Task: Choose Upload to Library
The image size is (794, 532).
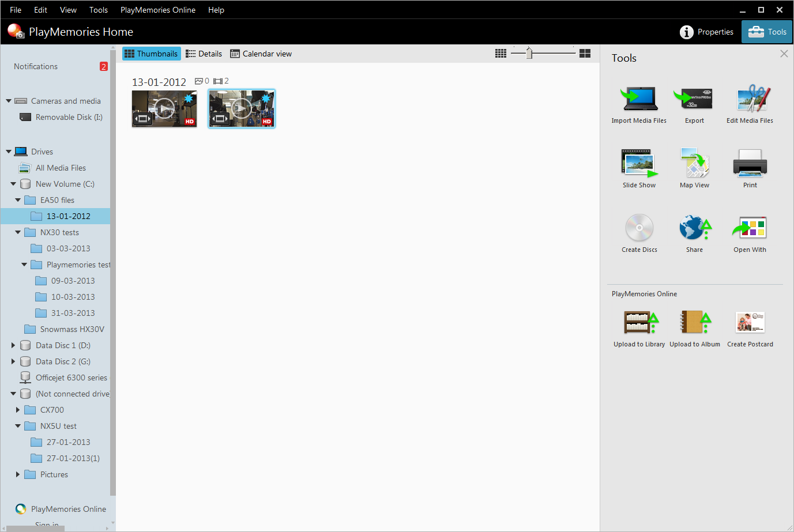Action: click(x=639, y=329)
